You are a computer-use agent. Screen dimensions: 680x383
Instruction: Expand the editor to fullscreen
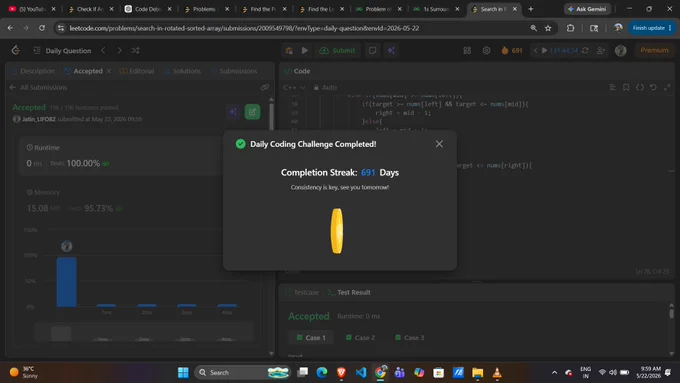(x=667, y=87)
